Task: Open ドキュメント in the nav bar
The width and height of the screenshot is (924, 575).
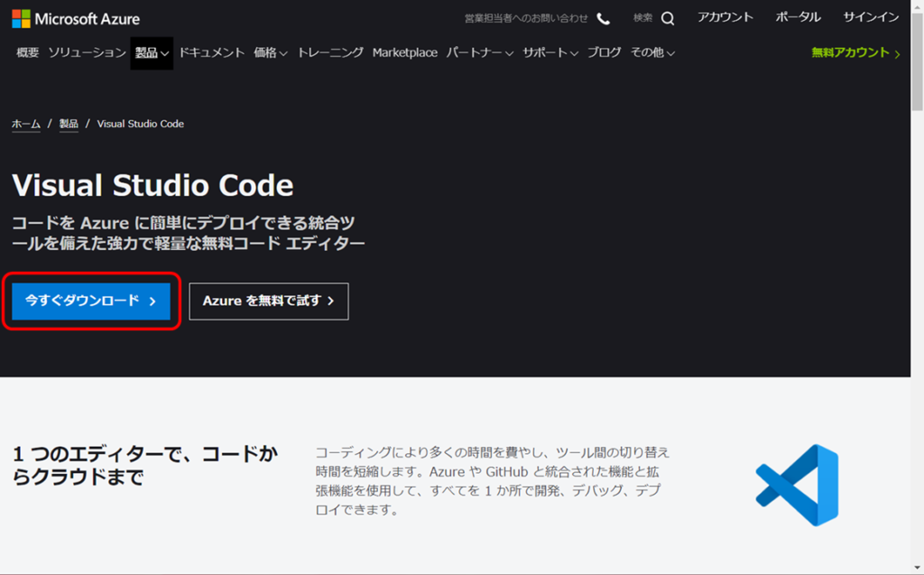Action: tap(211, 52)
